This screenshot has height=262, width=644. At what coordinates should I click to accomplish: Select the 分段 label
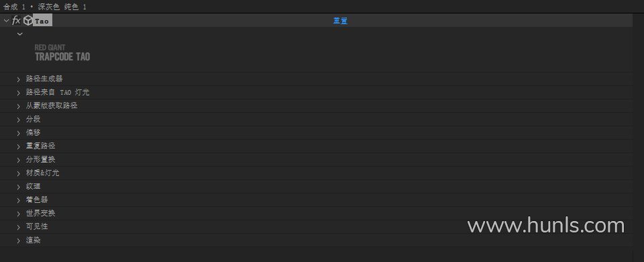coord(34,120)
